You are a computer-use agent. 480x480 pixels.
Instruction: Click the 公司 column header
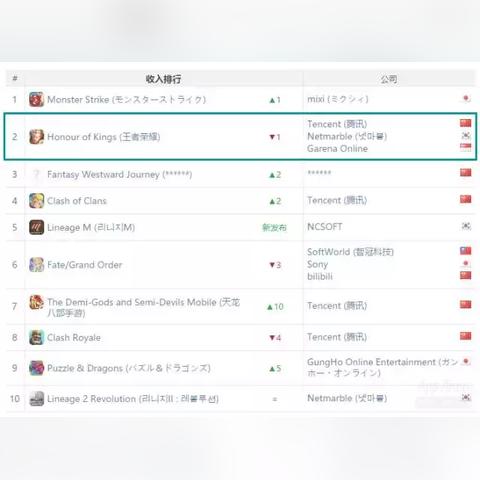coord(389,79)
